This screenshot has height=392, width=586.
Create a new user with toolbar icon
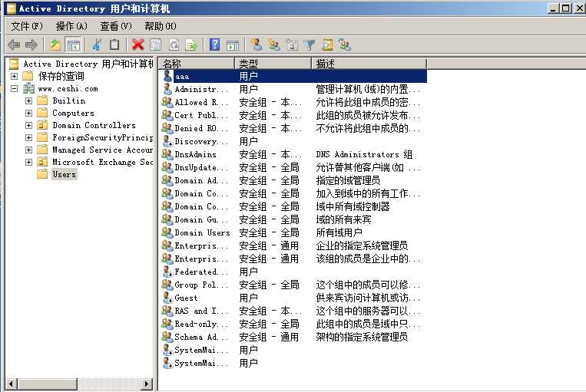tap(257, 45)
